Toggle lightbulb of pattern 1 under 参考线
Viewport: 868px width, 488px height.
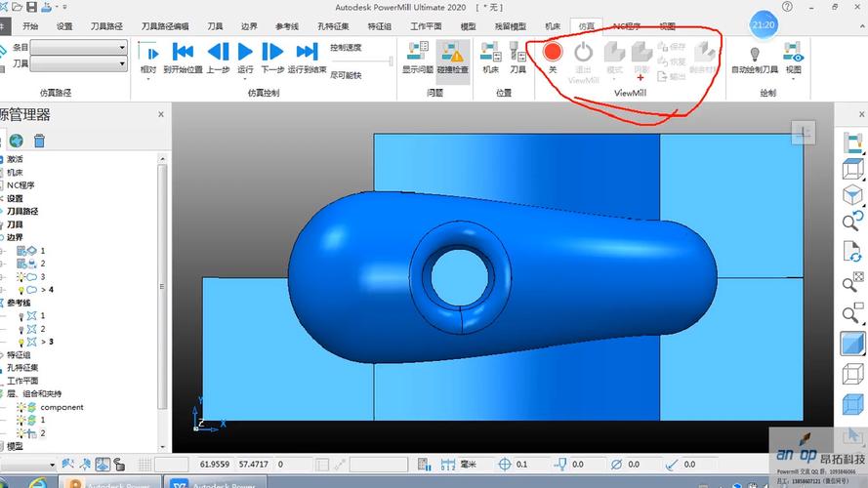[x=21, y=316]
